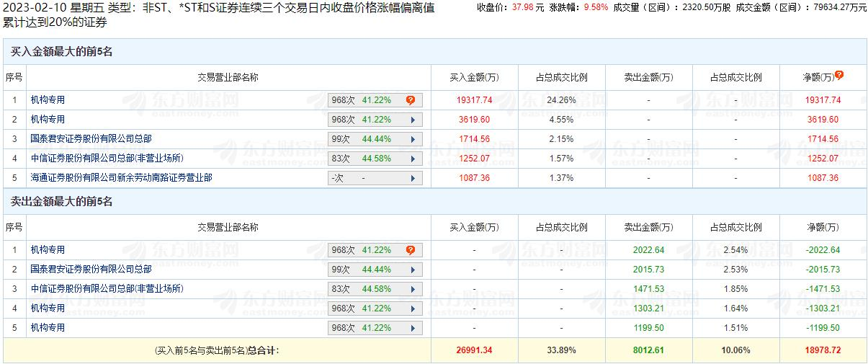Click orange tip icon in top buy-side 机构专用 row
The width and height of the screenshot is (868, 364).
tap(411, 100)
